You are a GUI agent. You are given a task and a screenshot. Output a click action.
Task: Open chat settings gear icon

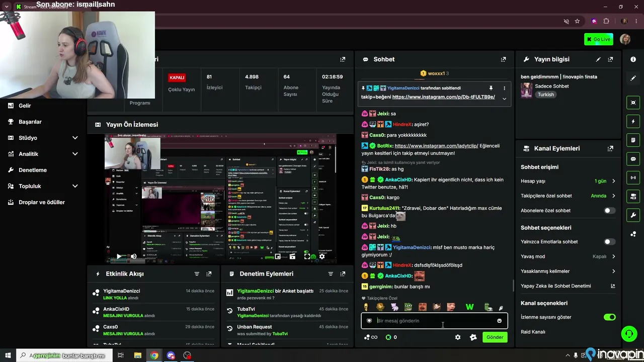457,337
